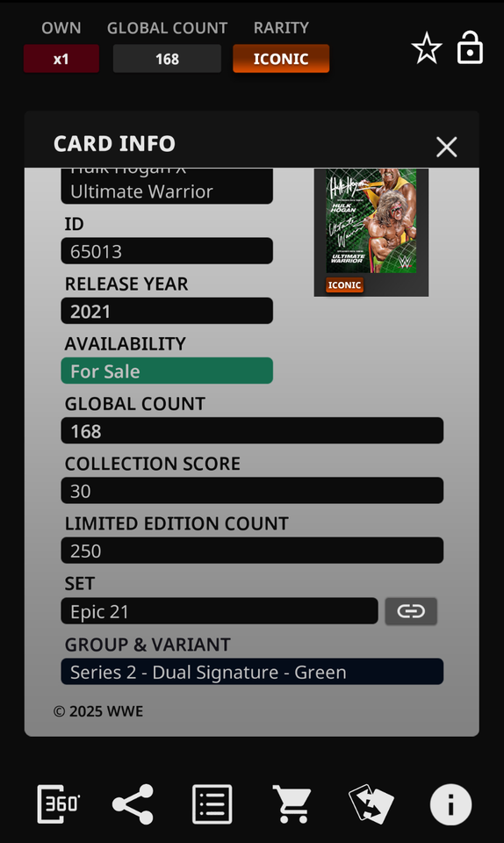
Task: Tap the green For Sale availability field
Action: 167,371
